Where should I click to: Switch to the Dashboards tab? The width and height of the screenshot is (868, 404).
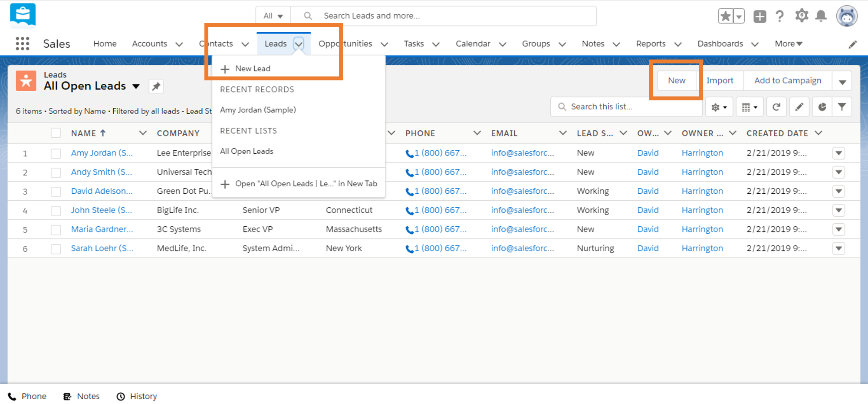[x=720, y=44]
